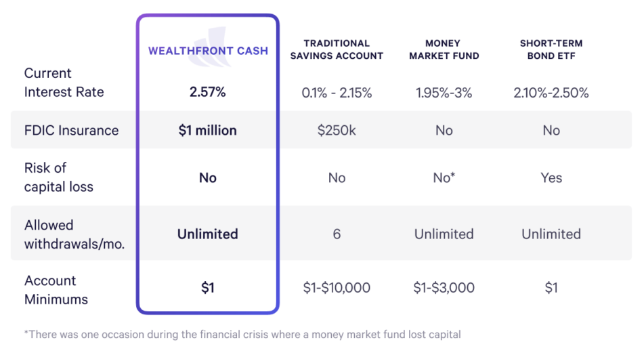
Task: Click the FDIC Insurance row label
Action: (71, 131)
